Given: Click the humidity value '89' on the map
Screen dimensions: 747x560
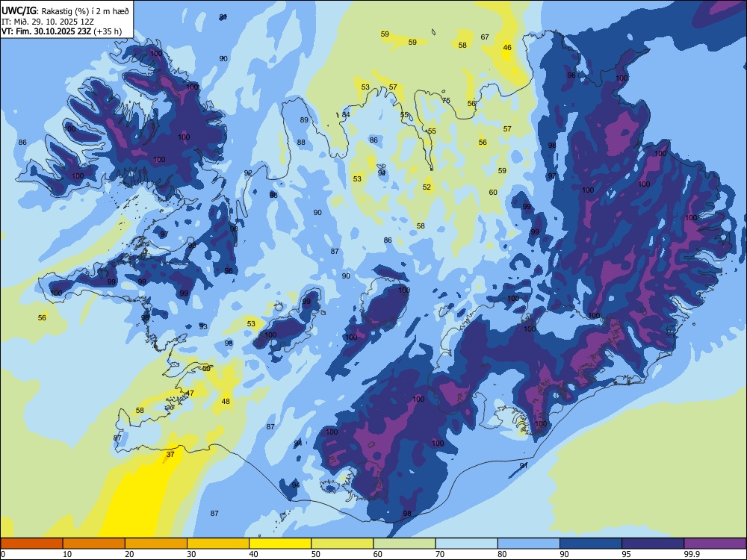Looking at the screenshot, I should click(x=304, y=120).
